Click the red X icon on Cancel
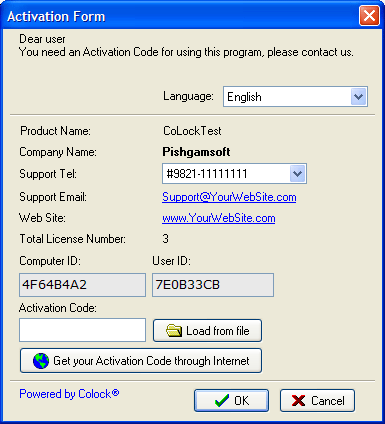Viewport: 385px width, 424px height. click(298, 401)
